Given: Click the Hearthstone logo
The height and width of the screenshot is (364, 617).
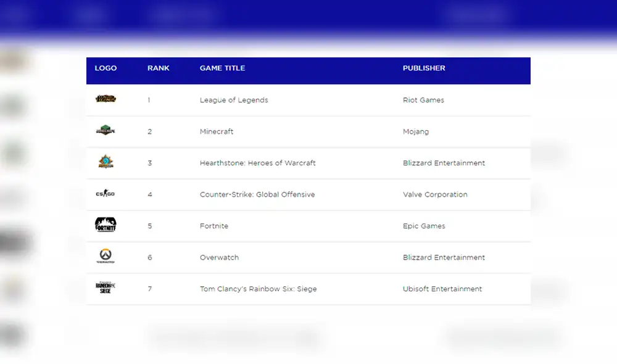Looking at the screenshot, I should (x=105, y=163).
